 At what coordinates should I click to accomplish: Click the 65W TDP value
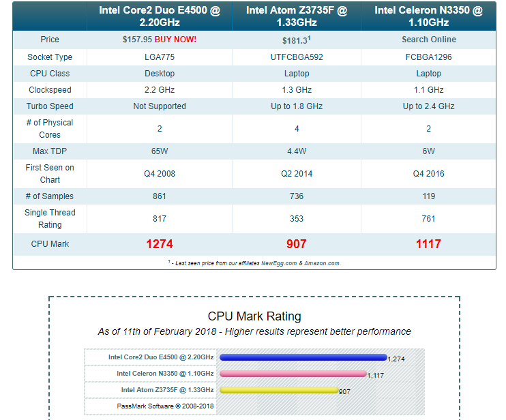point(160,151)
